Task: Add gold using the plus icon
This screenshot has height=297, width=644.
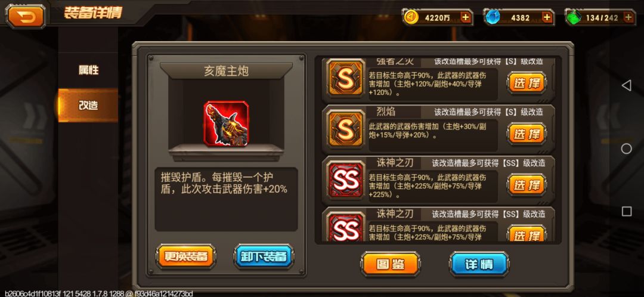Action: pyautogui.click(x=465, y=17)
